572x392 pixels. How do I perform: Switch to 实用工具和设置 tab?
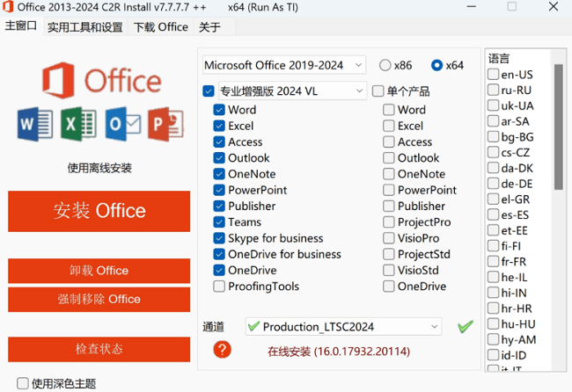pos(85,27)
